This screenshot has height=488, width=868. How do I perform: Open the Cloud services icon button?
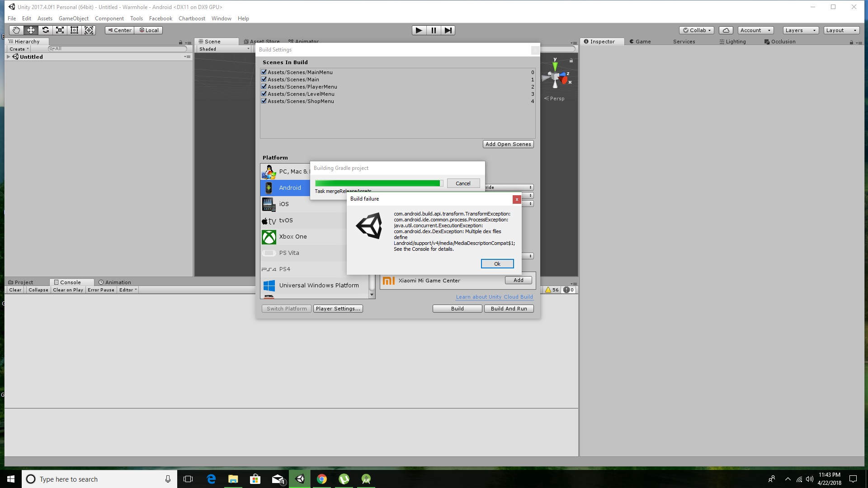click(x=726, y=30)
